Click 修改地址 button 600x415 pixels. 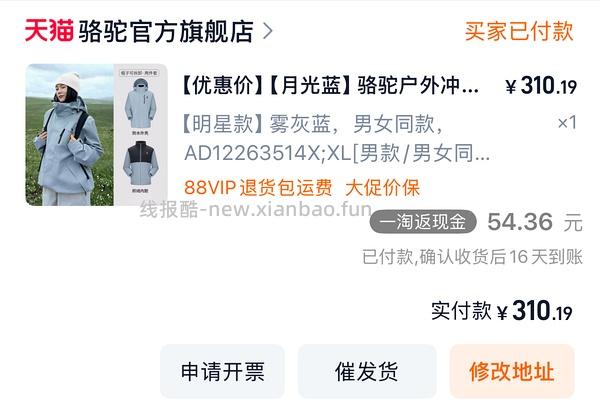coord(512,371)
